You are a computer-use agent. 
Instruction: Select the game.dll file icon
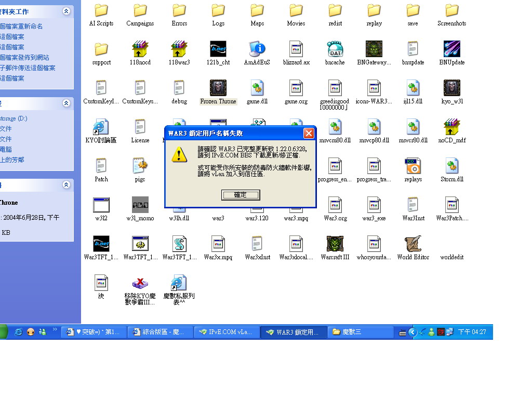pos(257,88)
